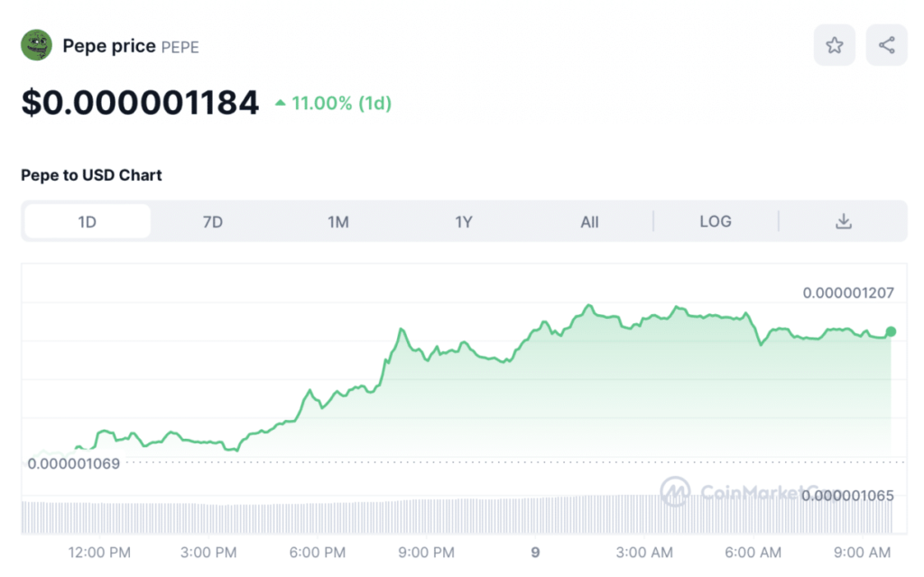
Task: Click the 9:00 PM time axis marker
Action: click(426, 552)
